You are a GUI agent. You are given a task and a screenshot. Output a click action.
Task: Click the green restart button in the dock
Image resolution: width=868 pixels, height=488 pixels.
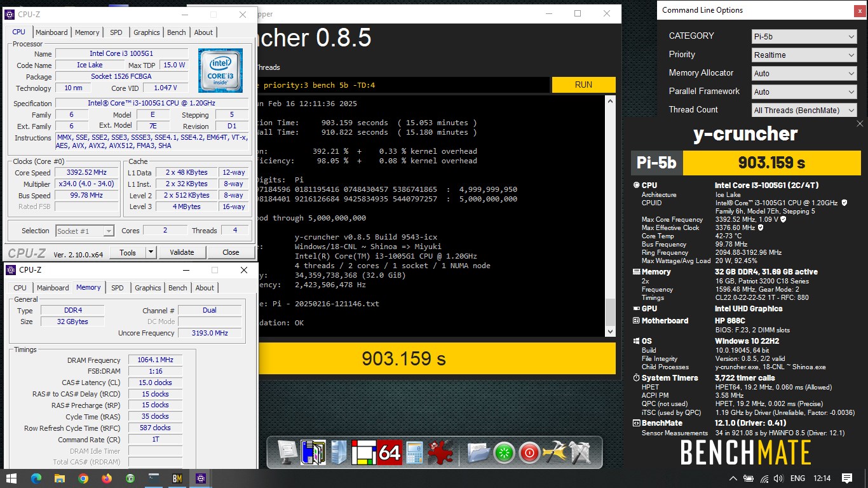pos(504,453)
